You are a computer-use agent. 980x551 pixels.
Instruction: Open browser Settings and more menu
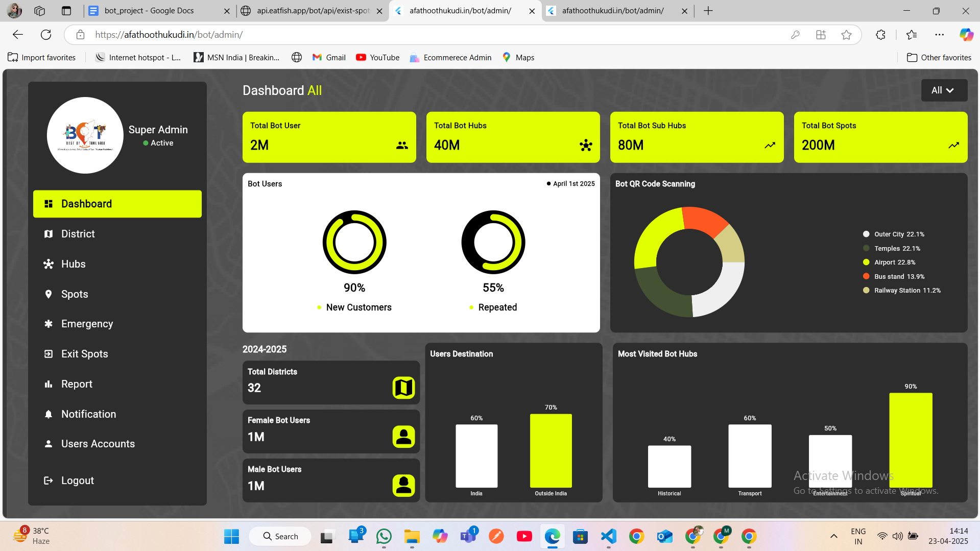[x=939, y=35]
